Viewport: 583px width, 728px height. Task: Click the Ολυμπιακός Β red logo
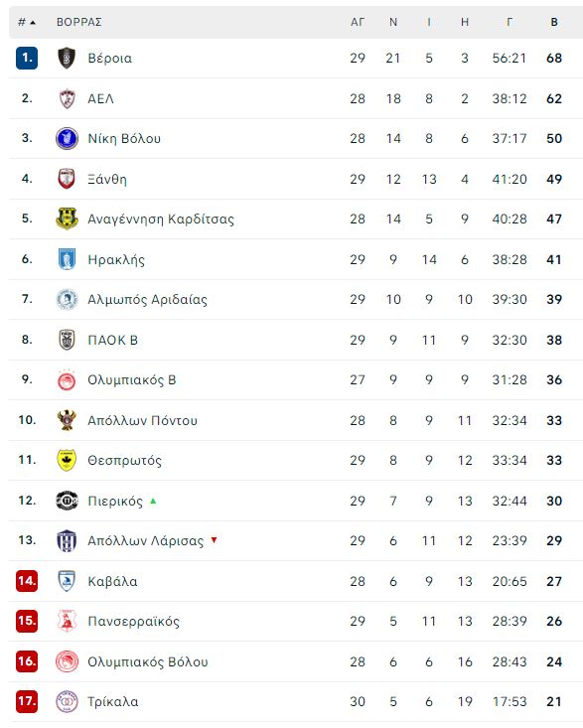[67, 379]
